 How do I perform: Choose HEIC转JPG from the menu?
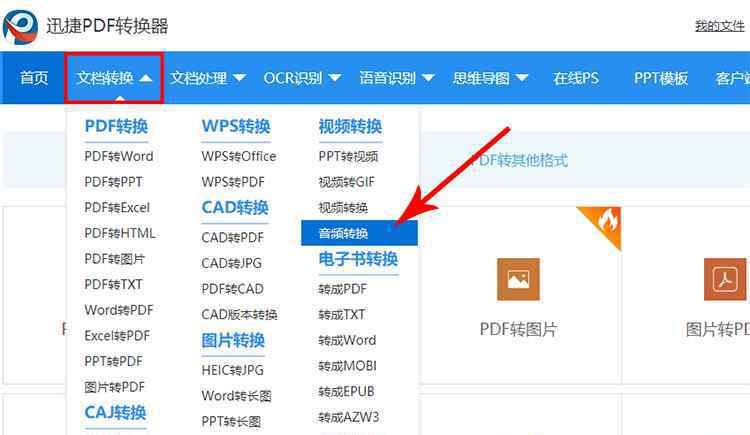coord(232,370)
